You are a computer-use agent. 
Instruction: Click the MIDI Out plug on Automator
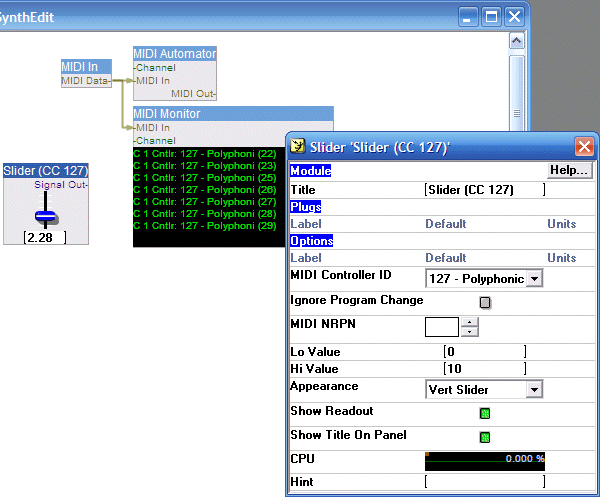tap(194, 94)
